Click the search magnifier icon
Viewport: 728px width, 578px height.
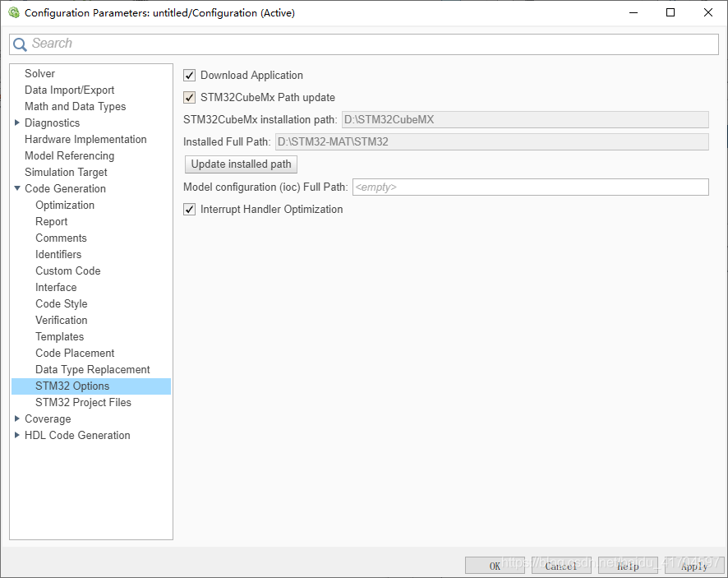pos(20,44)
